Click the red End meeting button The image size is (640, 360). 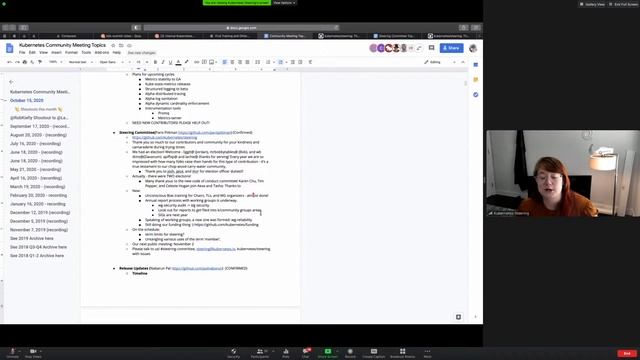coord(627,353)
